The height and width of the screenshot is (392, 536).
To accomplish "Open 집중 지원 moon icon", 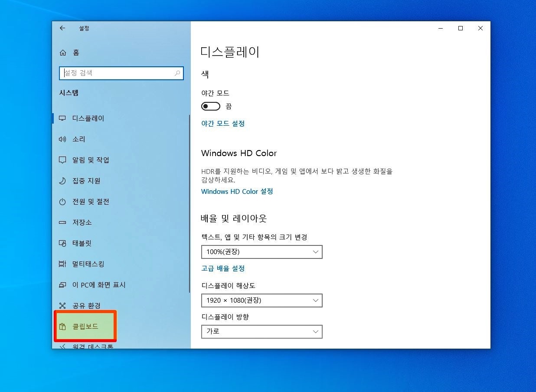I will point(62,181).
